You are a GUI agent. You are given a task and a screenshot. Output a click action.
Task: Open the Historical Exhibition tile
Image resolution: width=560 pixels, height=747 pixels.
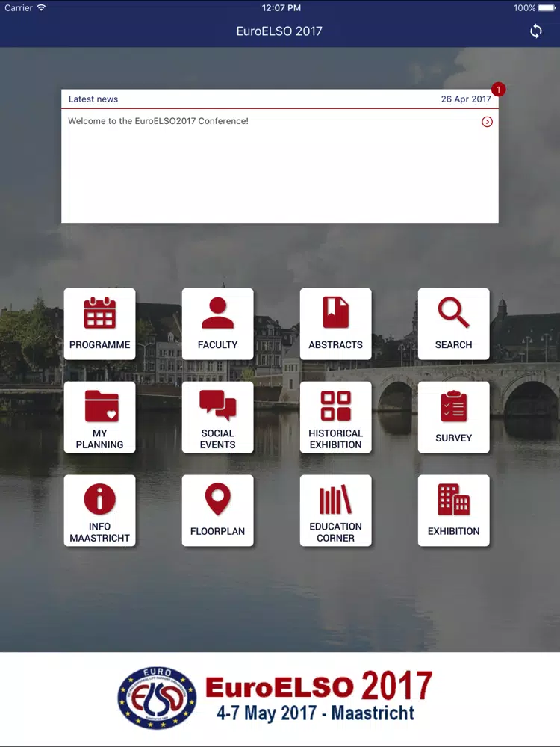tap(336, 418)
